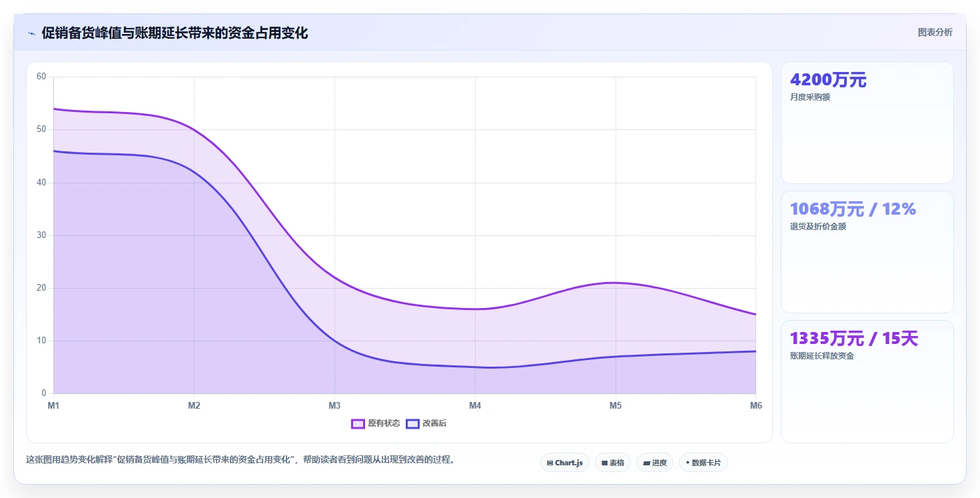This screenshot has width=980, height=498.
Task: Click the 数据卡片 tag
Action: (703, 463)
